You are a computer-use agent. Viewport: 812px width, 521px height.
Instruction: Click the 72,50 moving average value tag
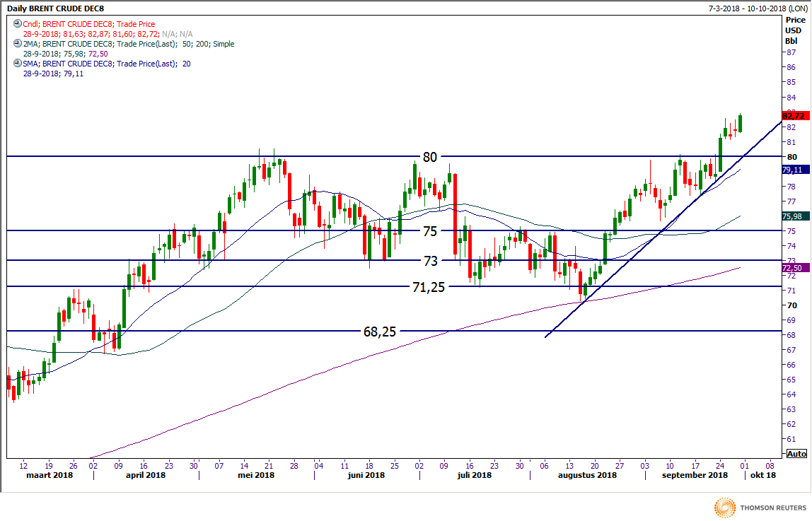tap(794, 269)
